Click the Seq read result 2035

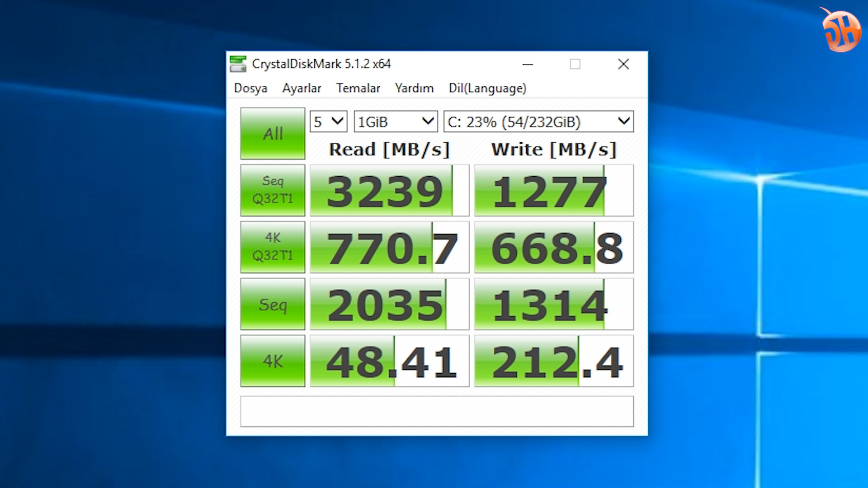pos(390,304)
